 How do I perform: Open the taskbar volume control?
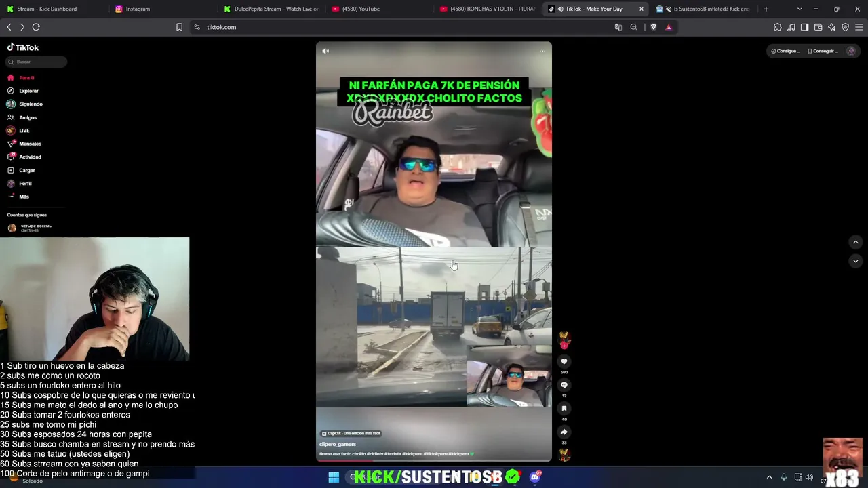pyautogui.click(x=809, y=477)
